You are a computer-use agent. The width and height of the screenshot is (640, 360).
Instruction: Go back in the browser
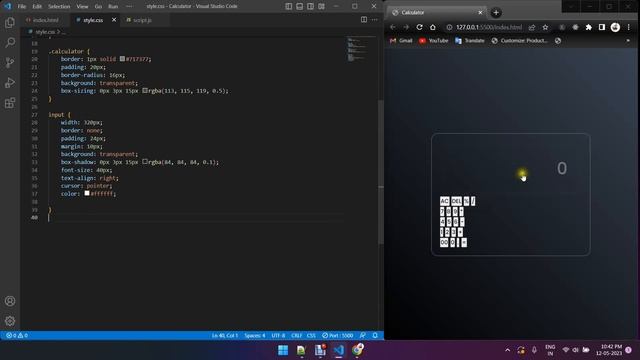[393, 27]
